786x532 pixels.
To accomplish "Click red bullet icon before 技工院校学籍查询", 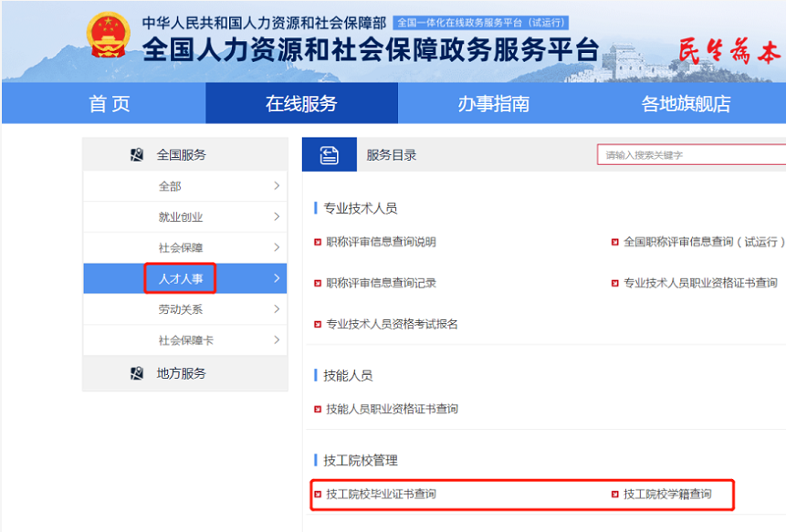I will tap(614, 495).
